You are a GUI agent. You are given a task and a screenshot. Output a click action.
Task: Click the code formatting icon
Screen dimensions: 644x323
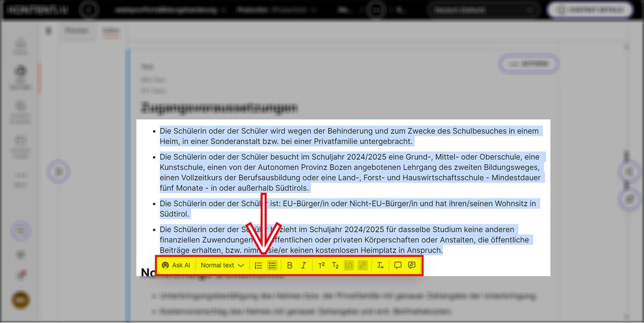(349, 265)
